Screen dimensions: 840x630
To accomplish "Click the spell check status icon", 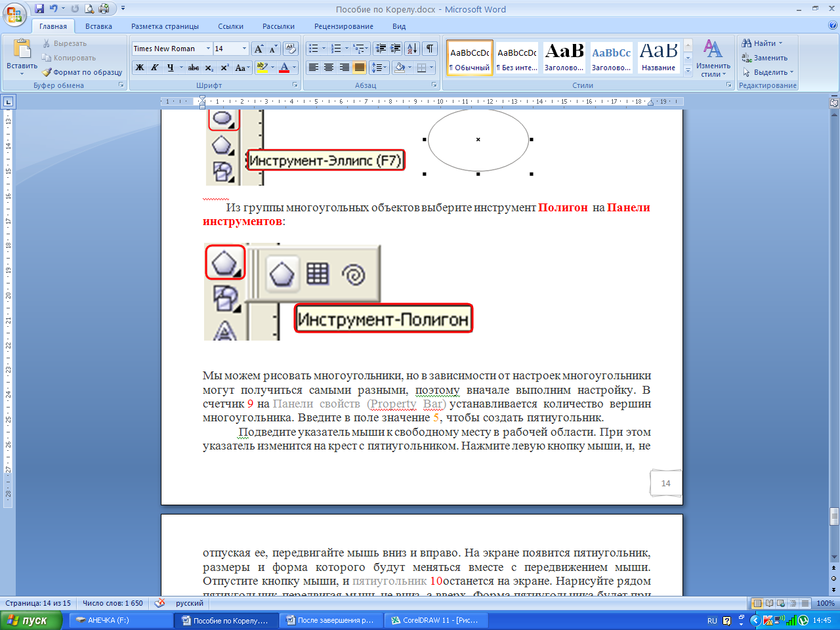I will (159, 602).
